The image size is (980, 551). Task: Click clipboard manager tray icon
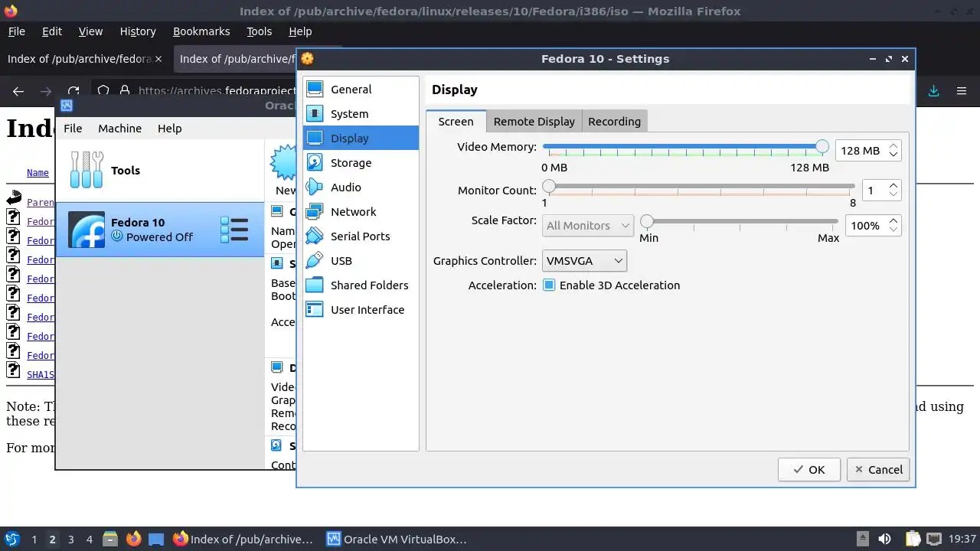[x=912, y=539]
